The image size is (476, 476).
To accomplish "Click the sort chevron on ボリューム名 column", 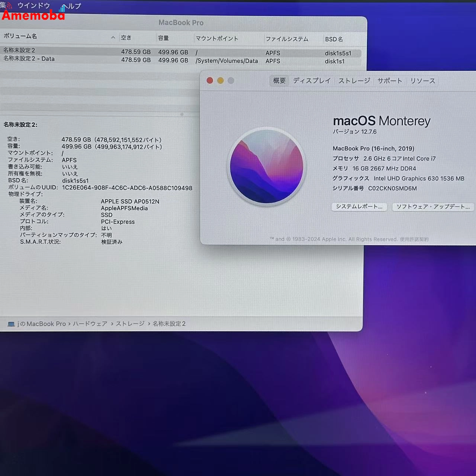I will point(113,37).
